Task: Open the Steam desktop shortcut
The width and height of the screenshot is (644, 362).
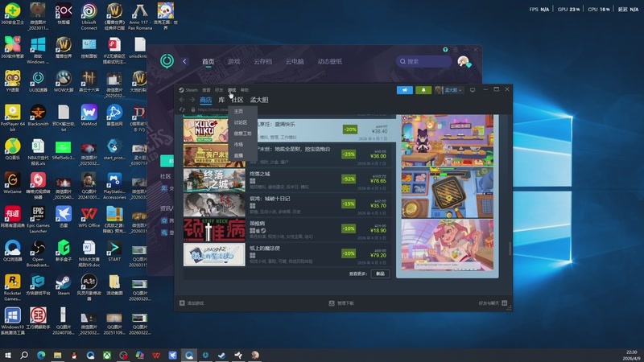Action: click(x=64, y=285)
